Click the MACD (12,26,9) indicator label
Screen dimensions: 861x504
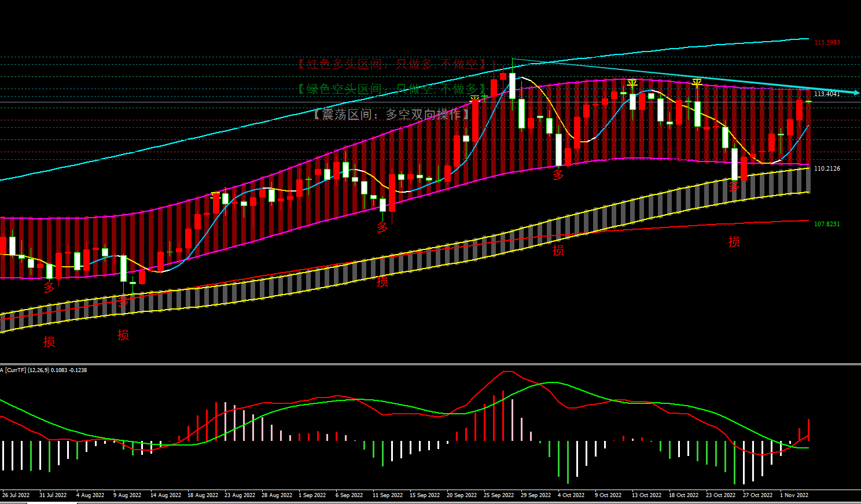tap(44, 370)
